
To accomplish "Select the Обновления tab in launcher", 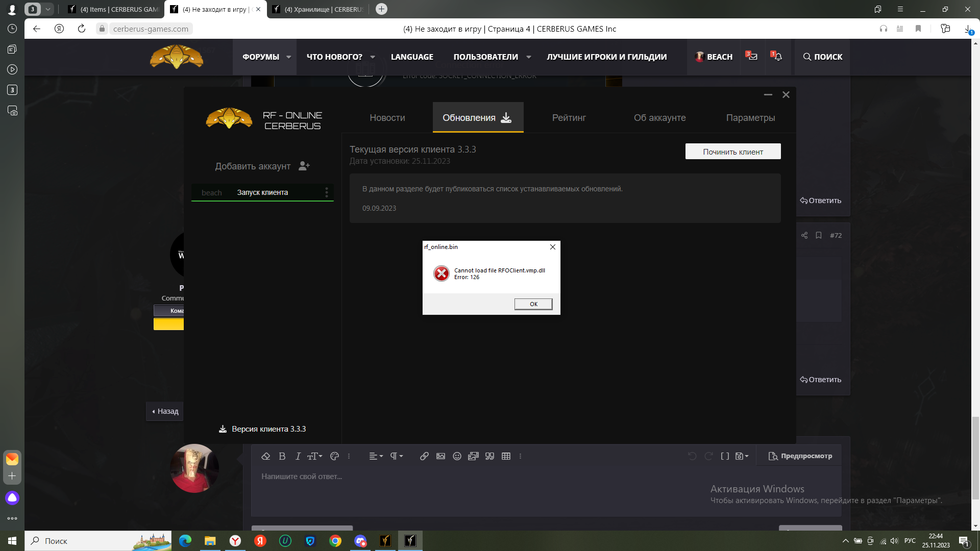I will point(478,118).
